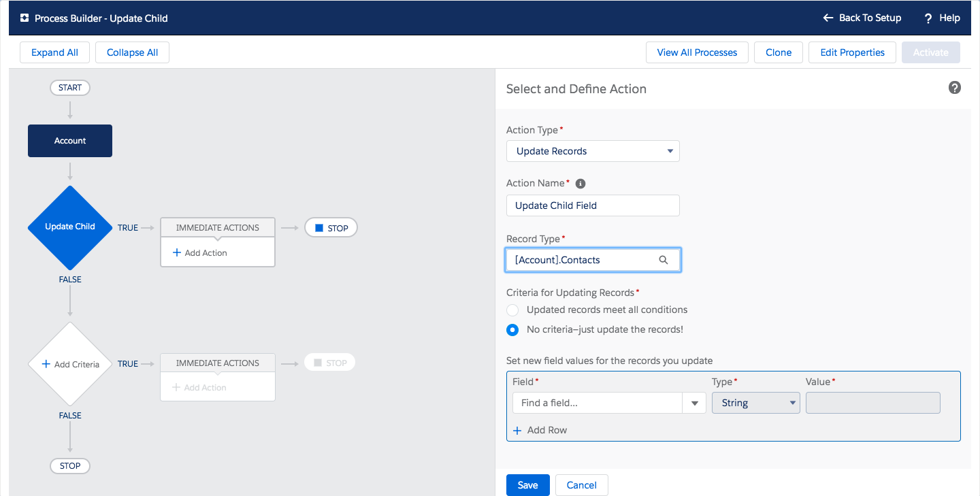Open the Type String dropdown

click(755, 403)
